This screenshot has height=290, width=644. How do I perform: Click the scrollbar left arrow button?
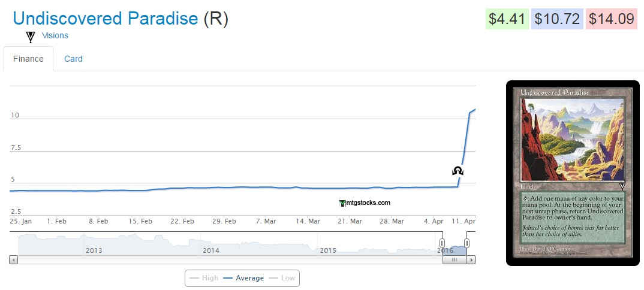14,260
